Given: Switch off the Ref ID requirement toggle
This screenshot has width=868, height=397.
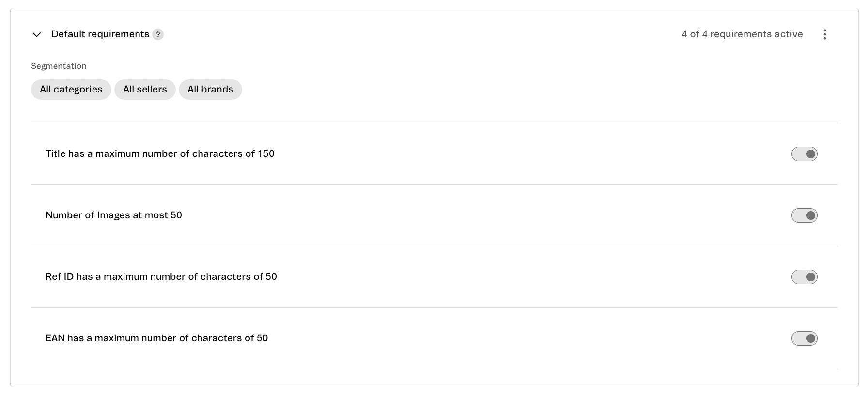Looking at the screenshot, I should point(804,277).
